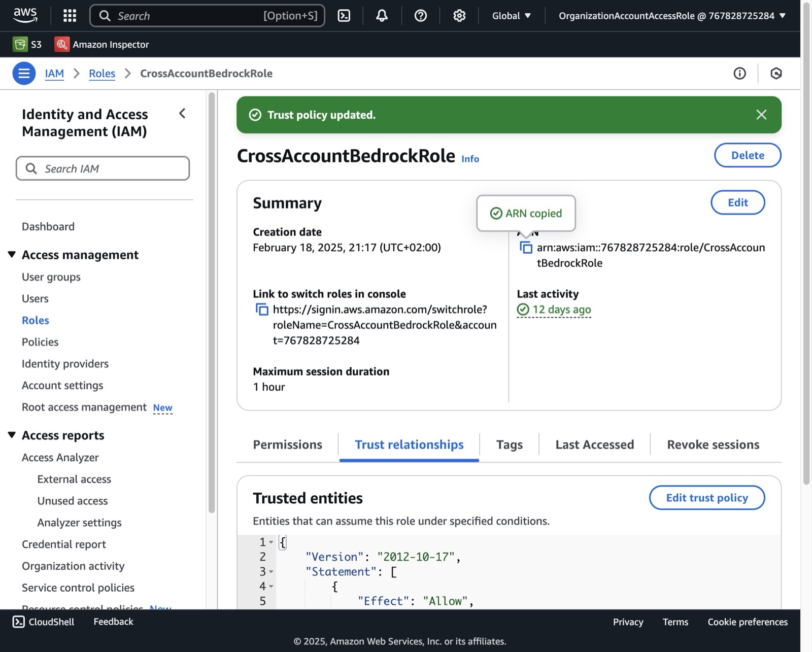Go to IAM breadcrumb link

pos(54,74)
